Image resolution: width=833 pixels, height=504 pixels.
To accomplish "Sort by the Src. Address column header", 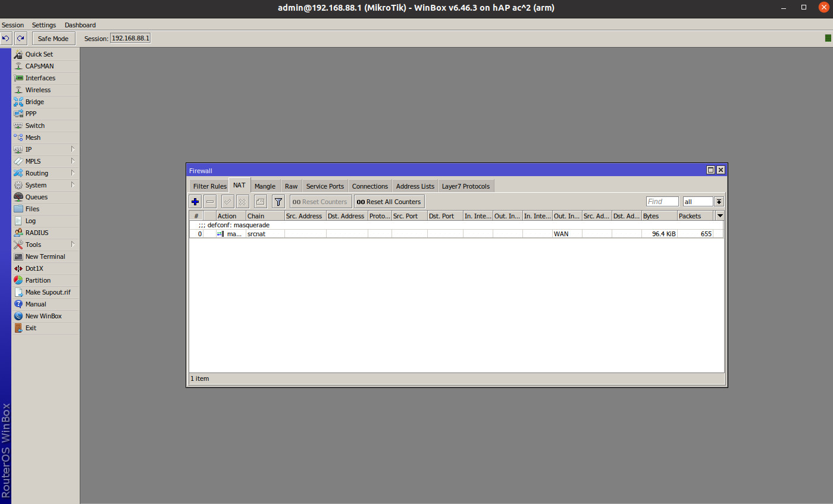I will [x=305, y=216].
